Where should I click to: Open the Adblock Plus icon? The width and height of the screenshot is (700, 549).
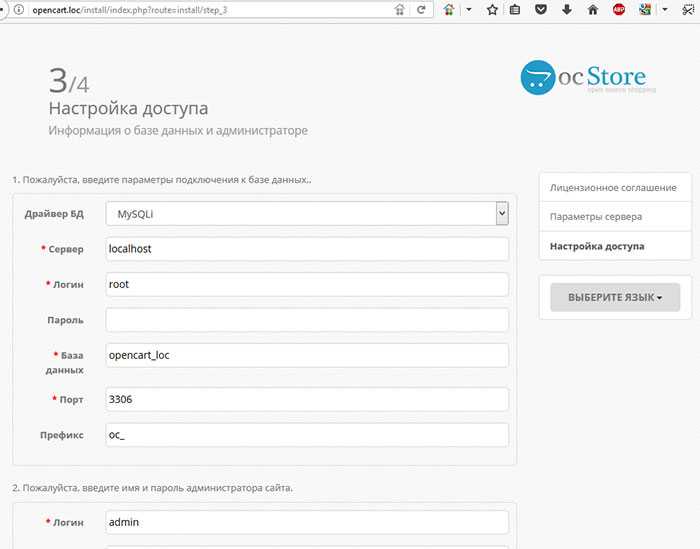coord(619,9)
